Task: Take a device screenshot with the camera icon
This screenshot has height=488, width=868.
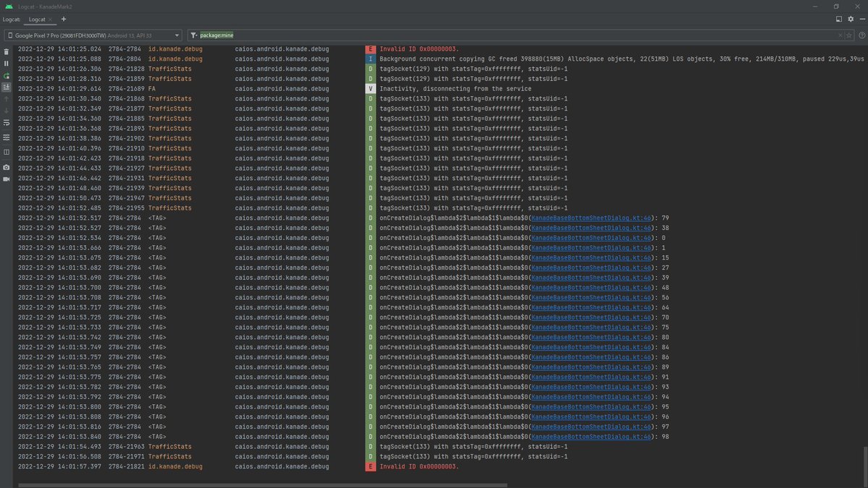Action: [7, 167]
